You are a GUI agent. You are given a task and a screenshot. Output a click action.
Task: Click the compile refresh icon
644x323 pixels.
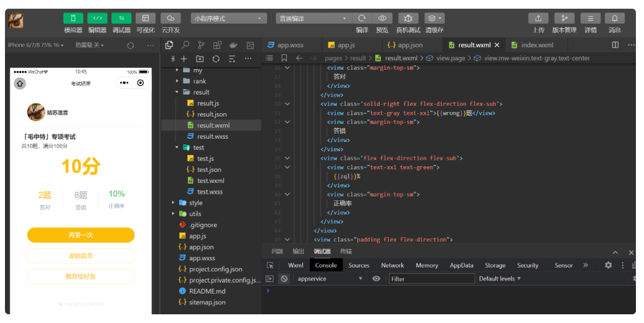click(362, 18)
